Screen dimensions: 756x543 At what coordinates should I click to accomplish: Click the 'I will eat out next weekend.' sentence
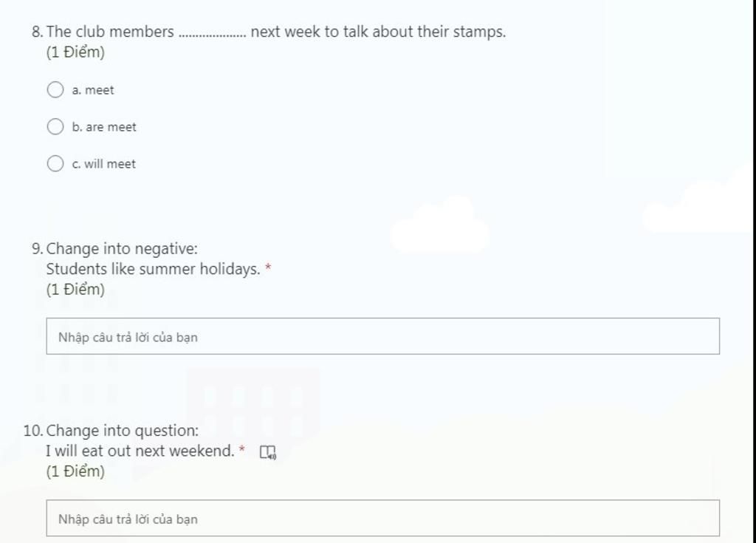pos(140,451)
